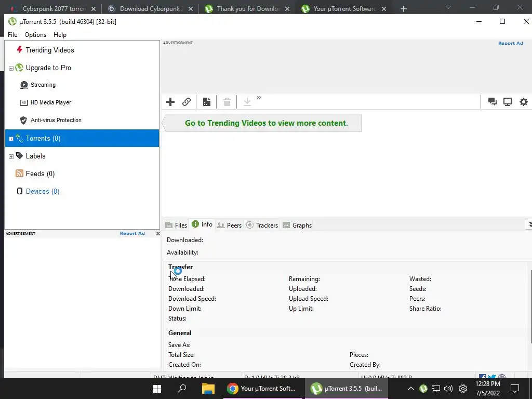Click Report Ad link in top advertisement
Screen dimensions: 532x399
coord(511,43)
